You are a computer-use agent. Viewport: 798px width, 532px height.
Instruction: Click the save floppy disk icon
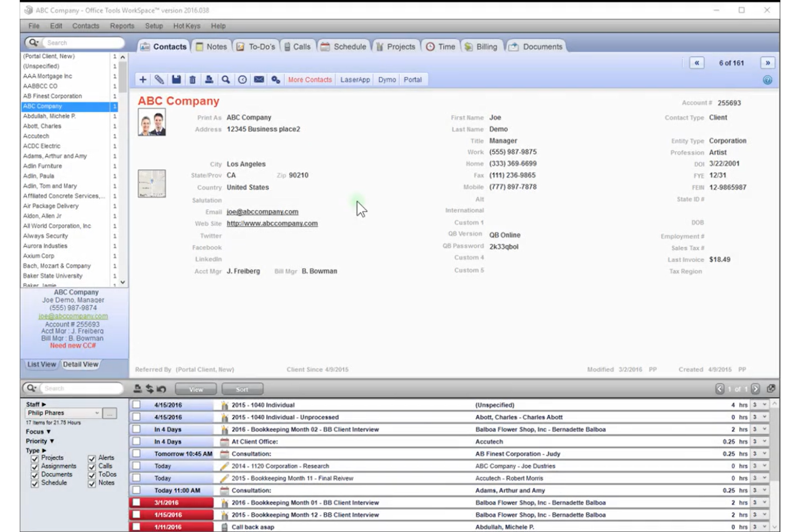pos(176,80)
